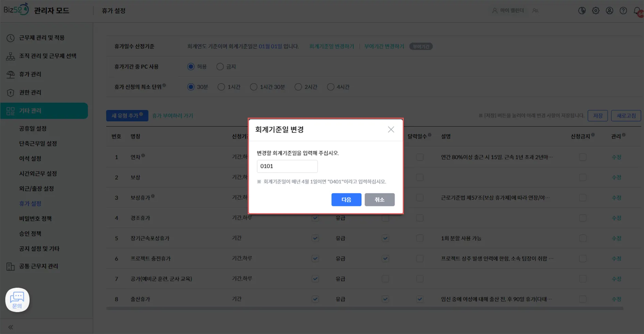Screen dimensions: 644x334
Task: Click the Biz52 logo
Action: [16, 9]
